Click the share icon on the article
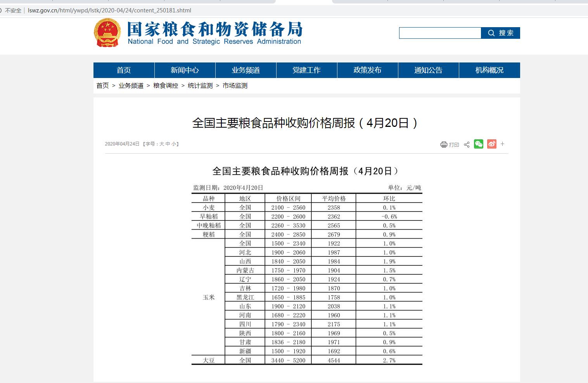The width and height of the screenshot is (588, 383). point(467,144)
